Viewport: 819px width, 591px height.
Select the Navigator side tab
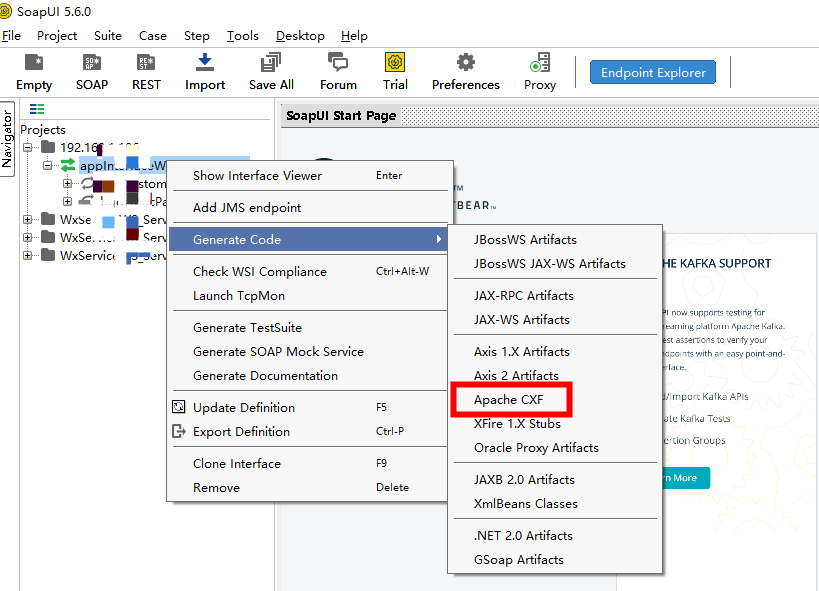7,138
